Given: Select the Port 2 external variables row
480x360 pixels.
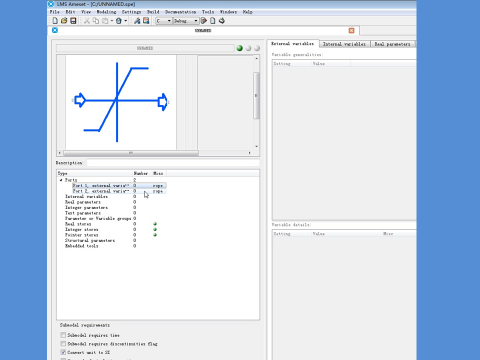Looking at the screenshot, I should tap(119, 191).
